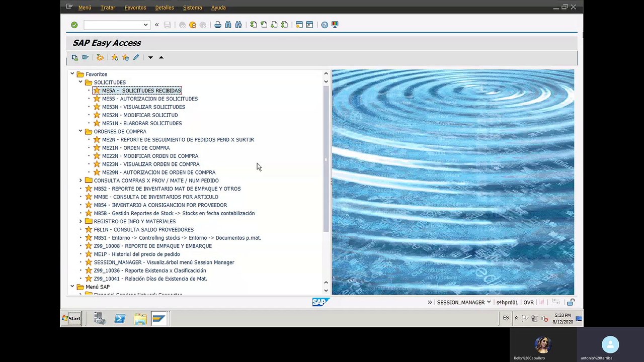
Task: Select ME52N - MODIFICAR SOLICITUD
Action: pos(140,115)
